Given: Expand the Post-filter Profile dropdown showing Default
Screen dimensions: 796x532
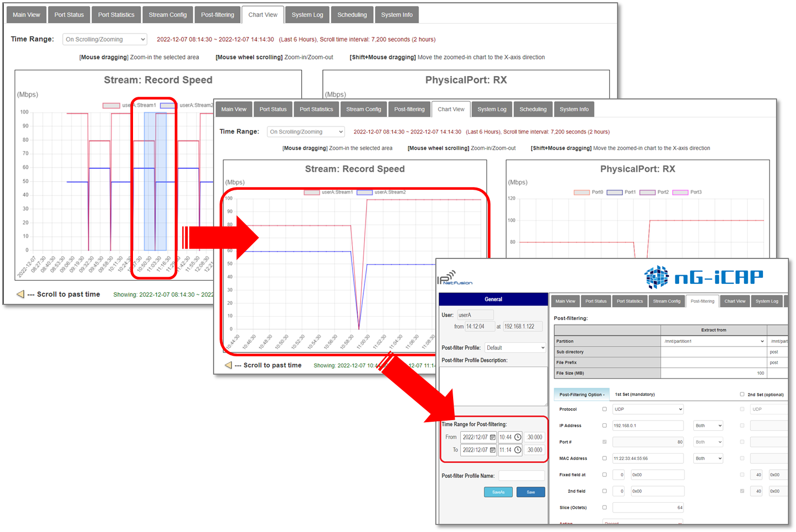Looking at the screenshot, I should [x=515, y=348].
